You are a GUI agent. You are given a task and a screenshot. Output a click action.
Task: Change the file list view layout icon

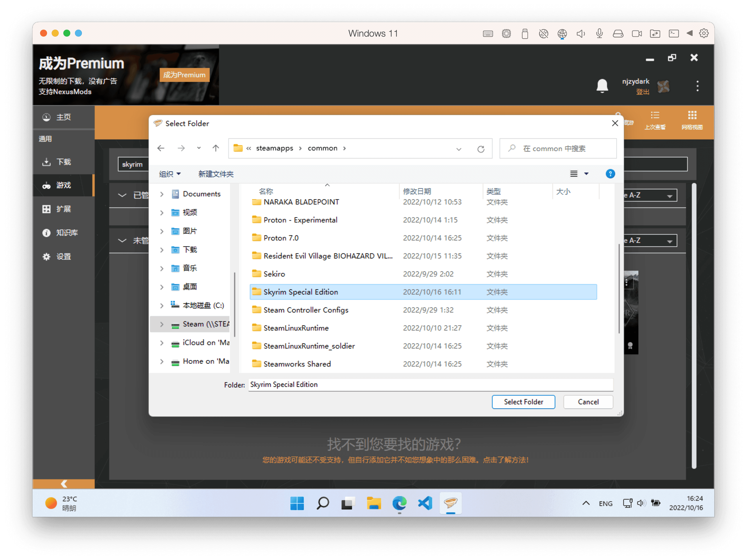click(574, 174)
